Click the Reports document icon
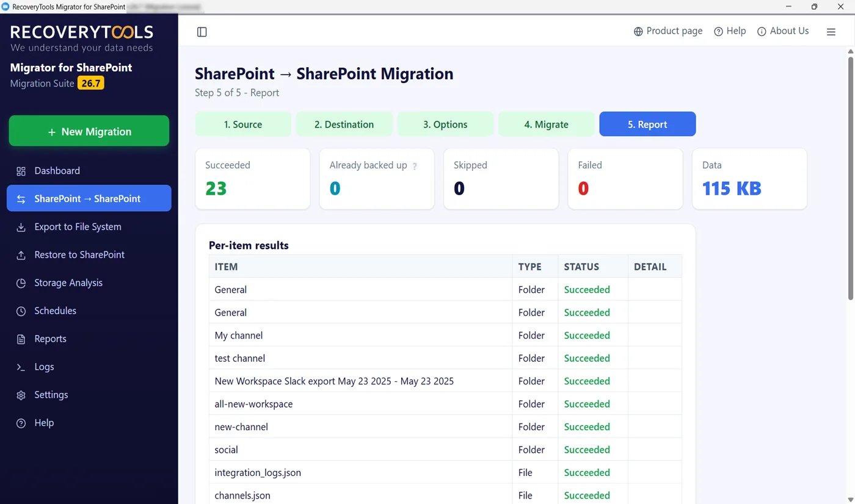 click(x=21, y=339)
